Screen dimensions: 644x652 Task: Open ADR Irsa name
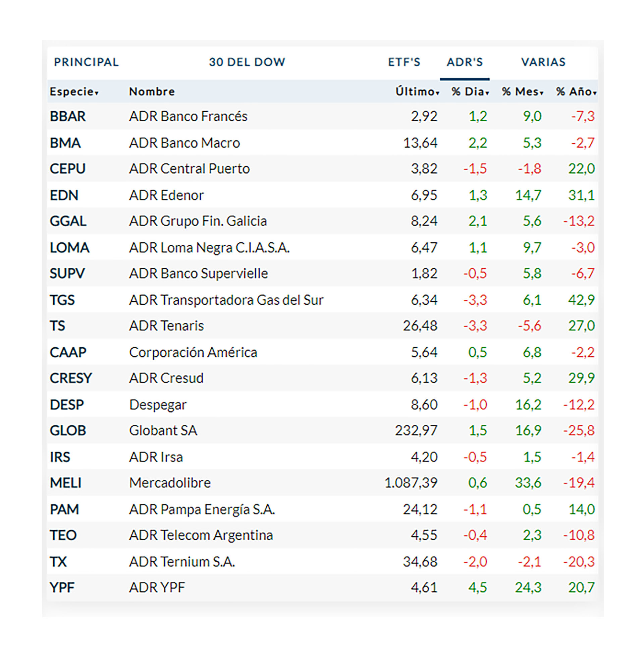coord(156,457)
